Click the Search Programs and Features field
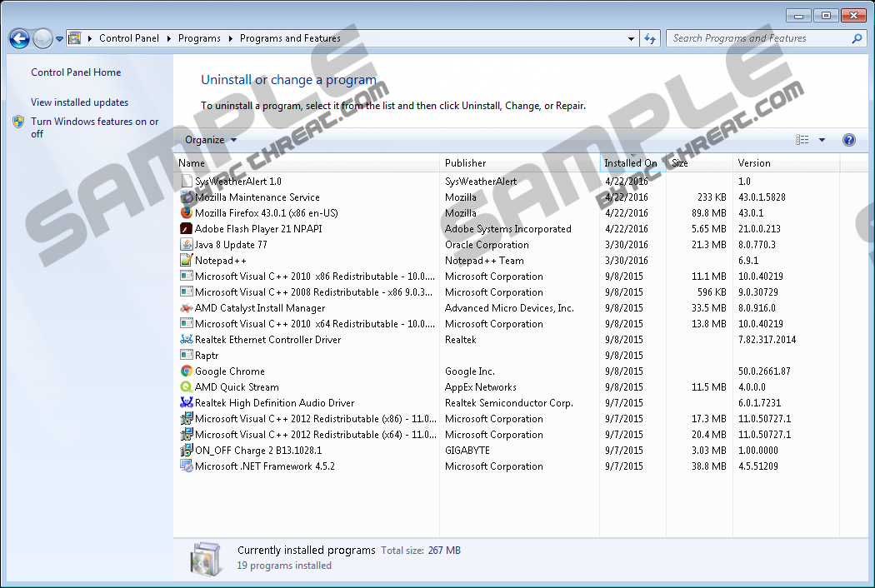This screenshot has width=875, height=588. click(758, 38)
